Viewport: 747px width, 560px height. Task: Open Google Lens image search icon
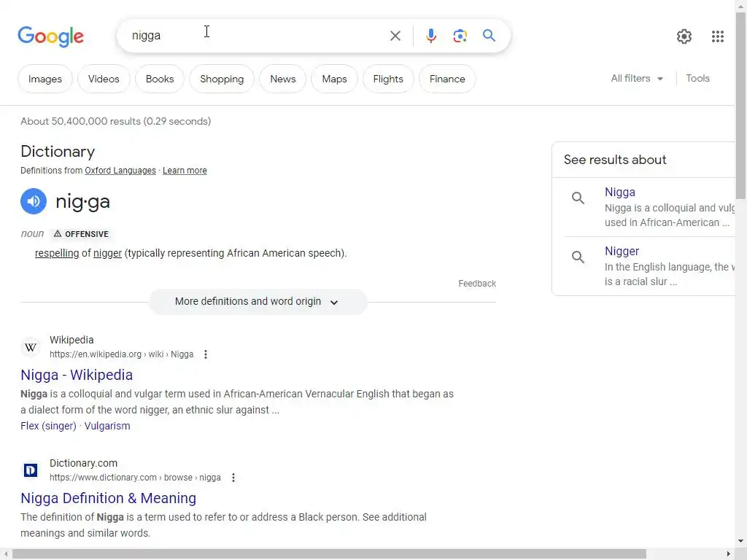coord(460,36)
